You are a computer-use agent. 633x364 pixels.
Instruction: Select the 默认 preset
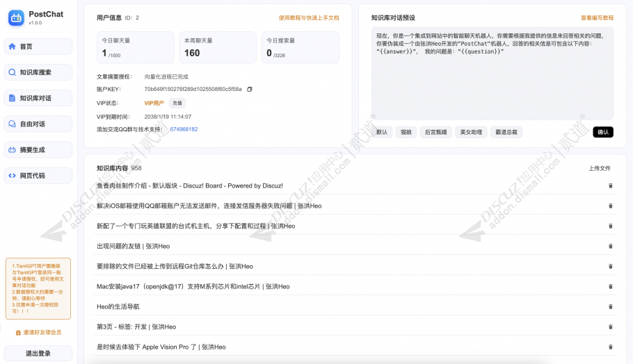(x=382, y=132)
